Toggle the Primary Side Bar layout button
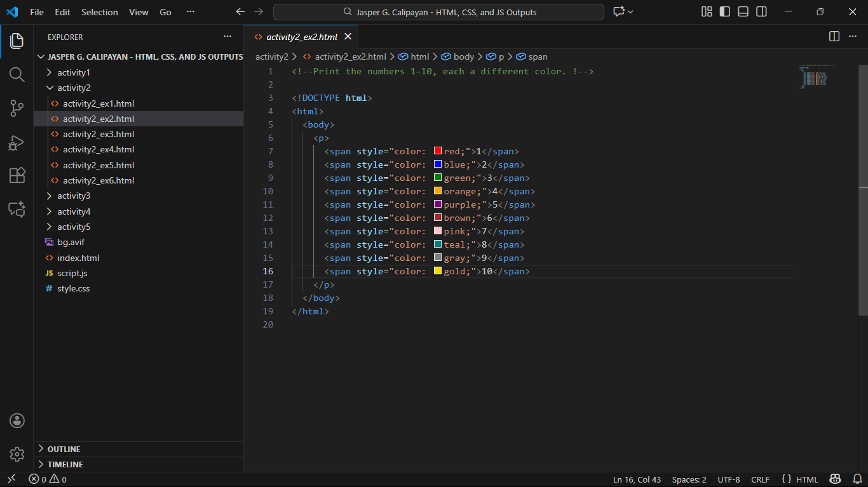The width and height of the screenshot is (868, 487). [724, 12]
